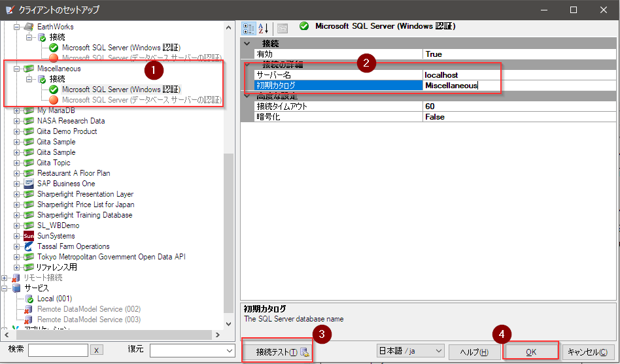Image resolution: width=620 pixels, height=364 pixels.
Task: Select Sharperlight Training Database in tree
Action: (x=84, y=215)
